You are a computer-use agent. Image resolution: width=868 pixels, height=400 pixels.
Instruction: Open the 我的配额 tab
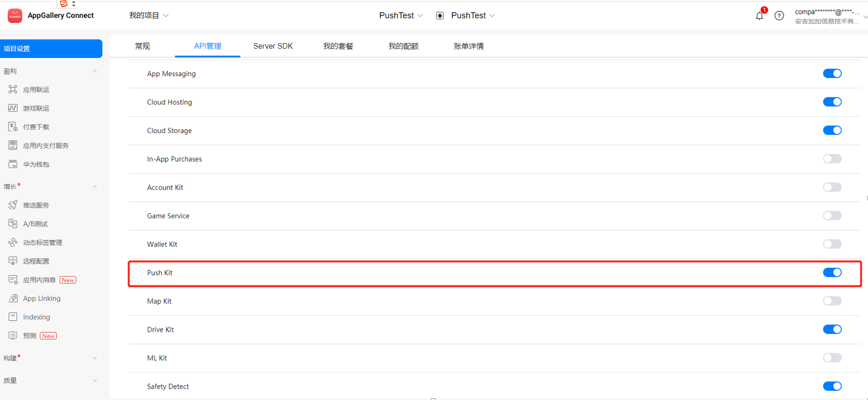point(403,46)
